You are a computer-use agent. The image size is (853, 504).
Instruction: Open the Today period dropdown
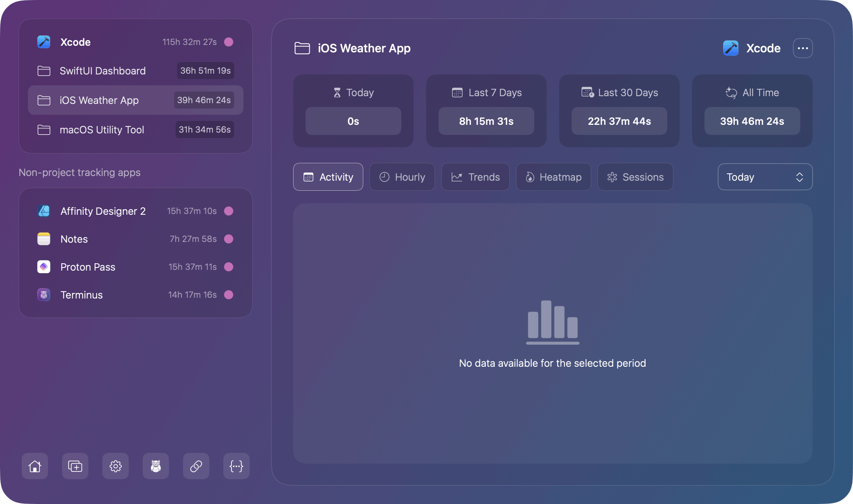tap(765, 177)
